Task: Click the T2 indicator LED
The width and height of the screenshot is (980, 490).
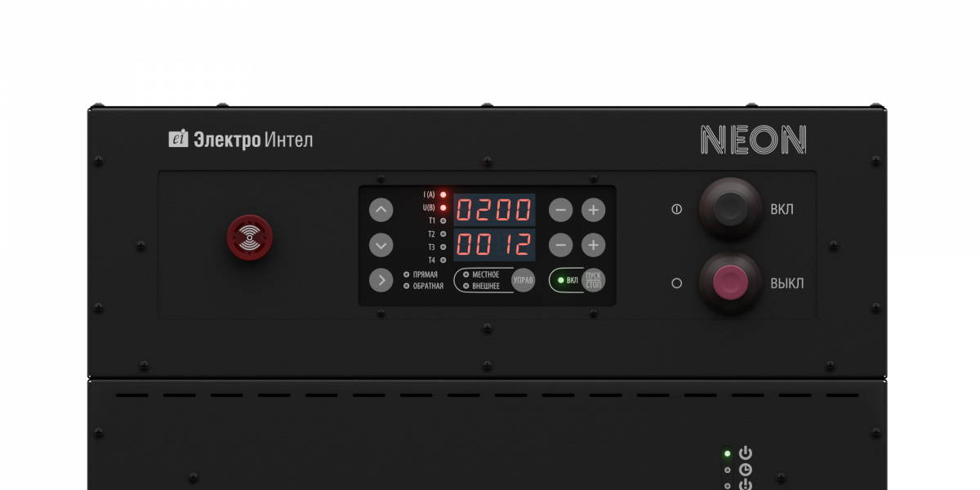Action: (x=443, y=234)
